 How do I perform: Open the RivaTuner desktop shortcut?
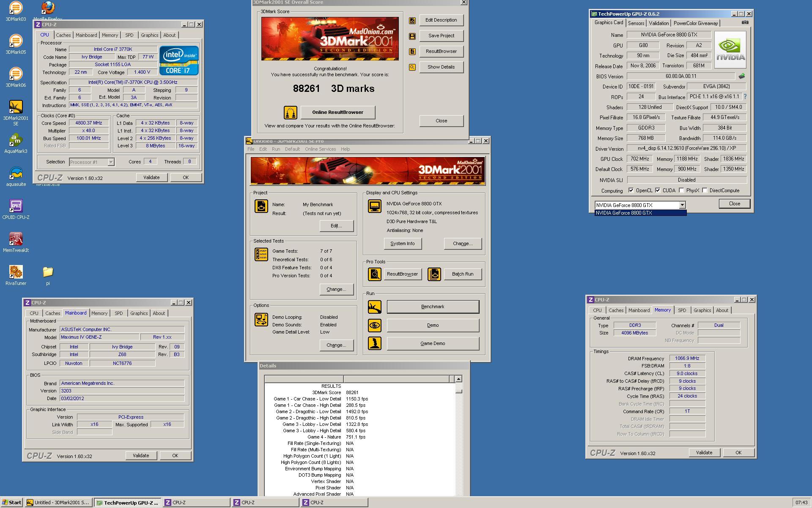[x=16, y=276]
